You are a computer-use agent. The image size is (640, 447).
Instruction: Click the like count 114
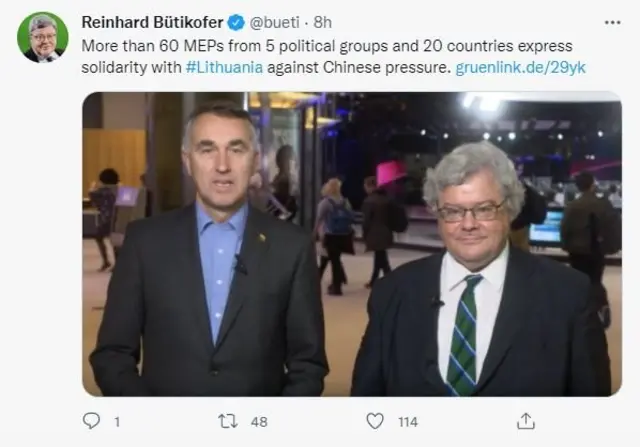coord(408,422)
